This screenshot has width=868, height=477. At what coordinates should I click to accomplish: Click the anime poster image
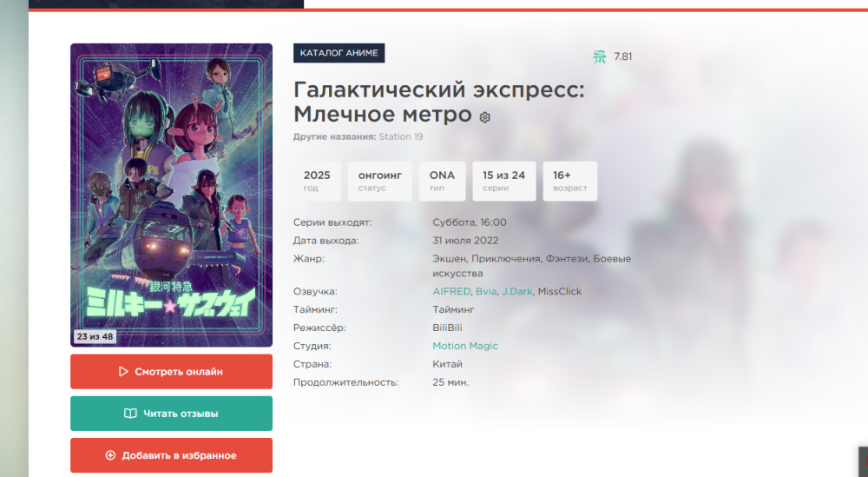tap(171, 195)
